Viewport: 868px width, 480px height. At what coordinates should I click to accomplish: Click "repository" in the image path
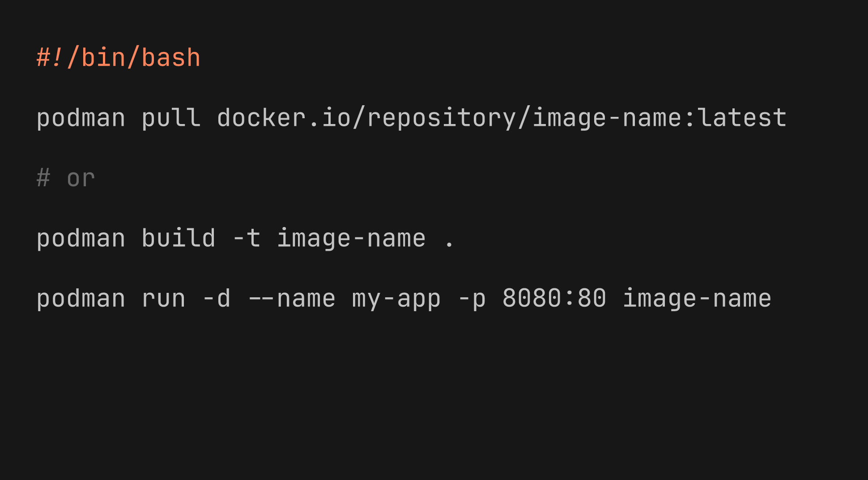pos(441,119)
